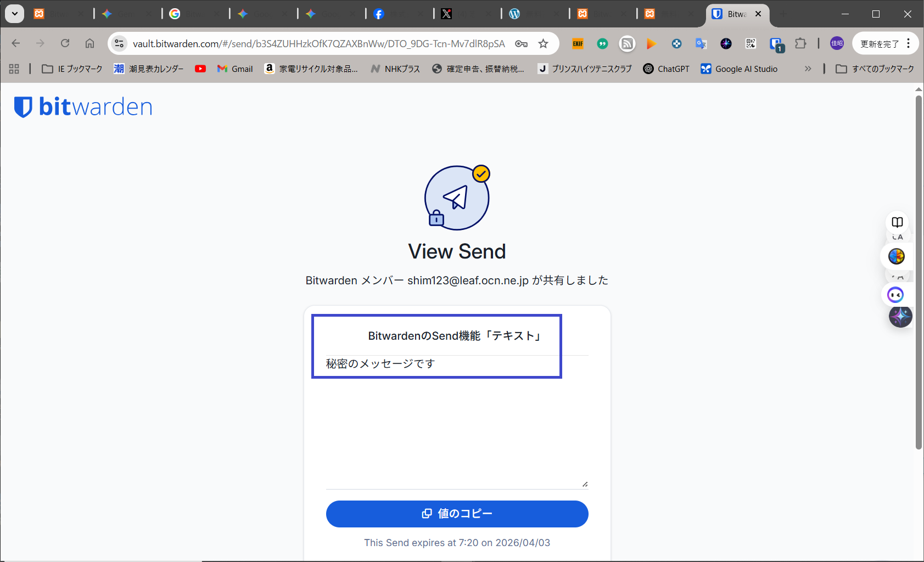Open the Bitwarden extension icon with badge
The height and width of the screenshot is (562, 924).
coord(776,44)
